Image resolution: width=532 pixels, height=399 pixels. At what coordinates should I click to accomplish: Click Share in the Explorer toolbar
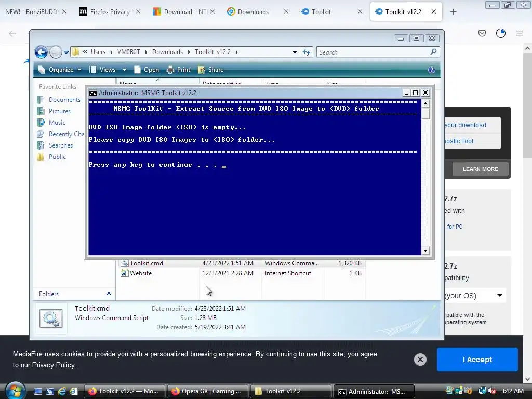[x=211, y=70]
